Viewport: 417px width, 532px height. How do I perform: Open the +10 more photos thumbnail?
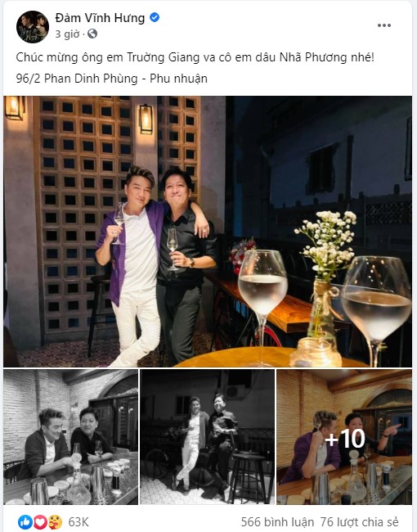tap(344, 437)
